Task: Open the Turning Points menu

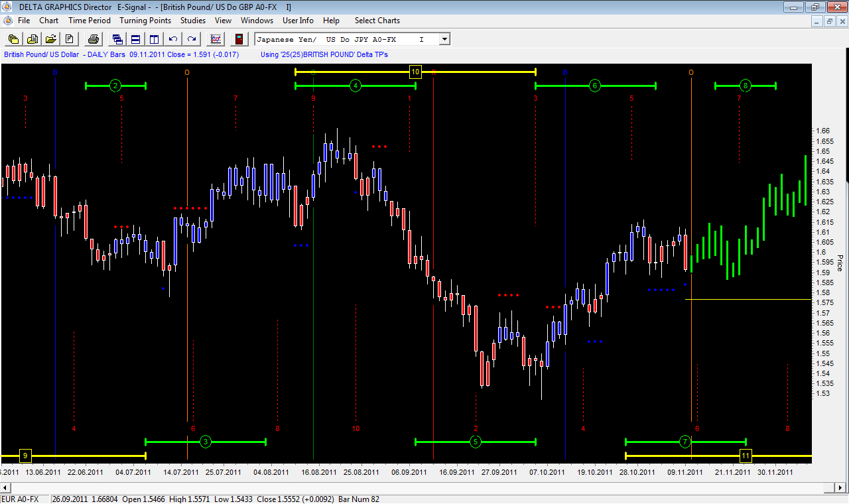Action: [145, 21]
